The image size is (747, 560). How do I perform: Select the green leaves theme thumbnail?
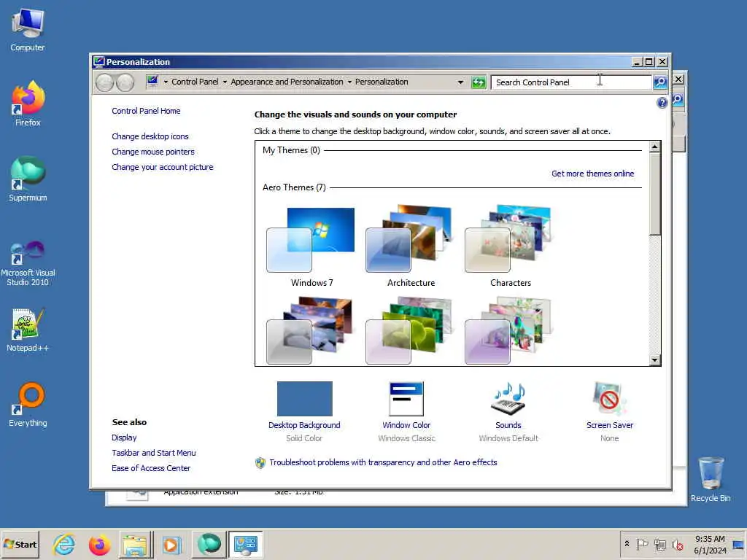click(409, 331)
